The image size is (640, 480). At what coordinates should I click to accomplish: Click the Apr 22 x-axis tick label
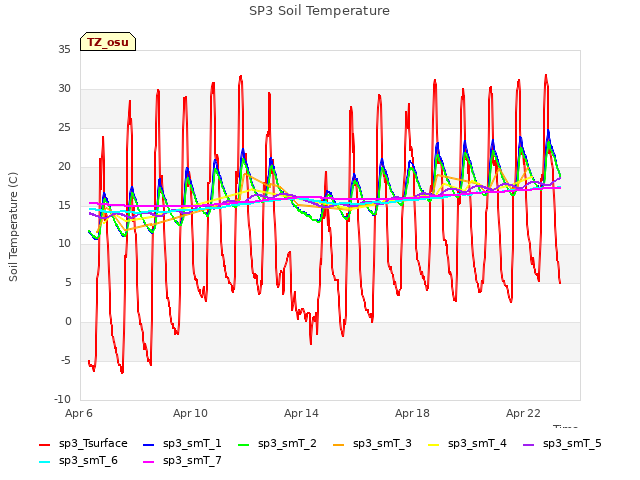523,413
